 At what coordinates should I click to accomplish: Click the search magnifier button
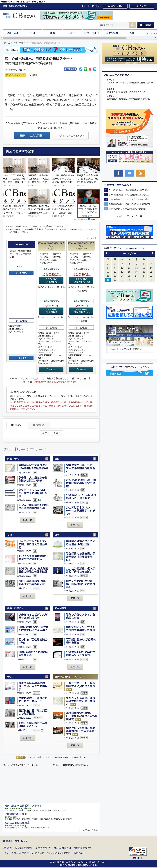coord(132,25)
